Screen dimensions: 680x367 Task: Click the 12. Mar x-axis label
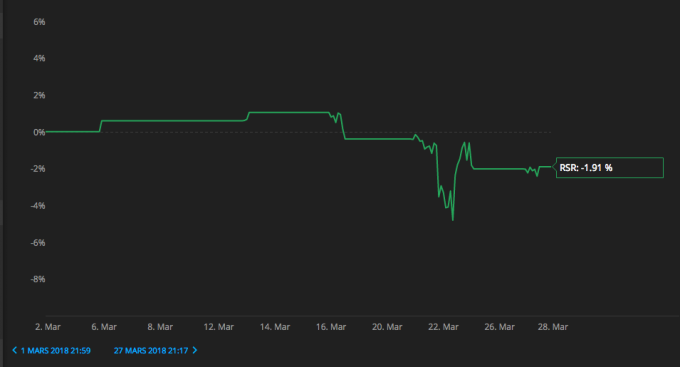[219, 327]
